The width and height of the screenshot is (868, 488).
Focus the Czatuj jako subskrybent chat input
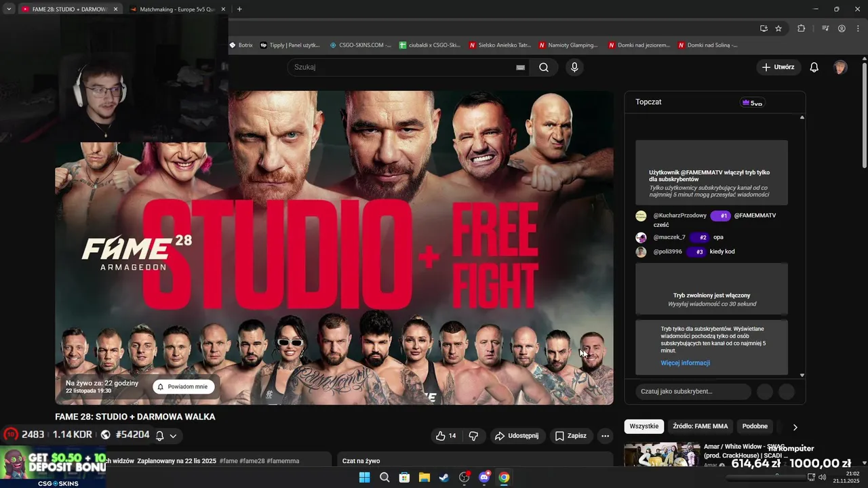694,392
